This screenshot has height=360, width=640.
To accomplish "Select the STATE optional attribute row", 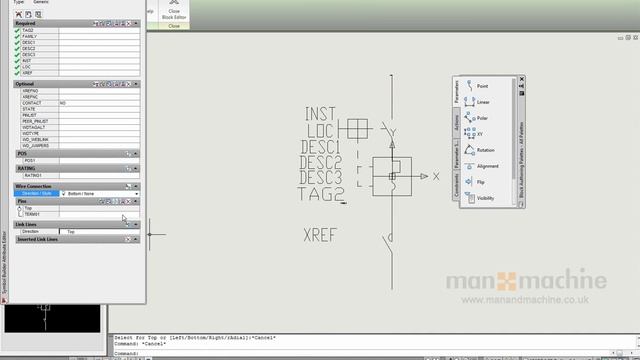I will tap(80, 109).
